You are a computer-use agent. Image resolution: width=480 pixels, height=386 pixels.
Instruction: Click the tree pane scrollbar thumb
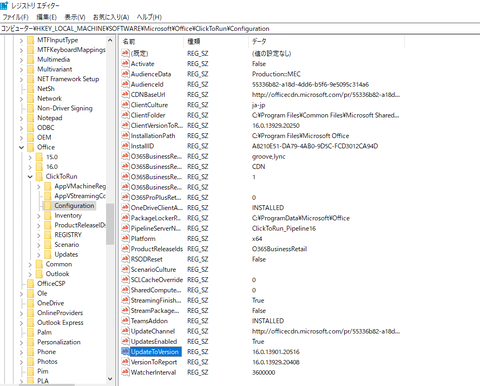[110, 224]
